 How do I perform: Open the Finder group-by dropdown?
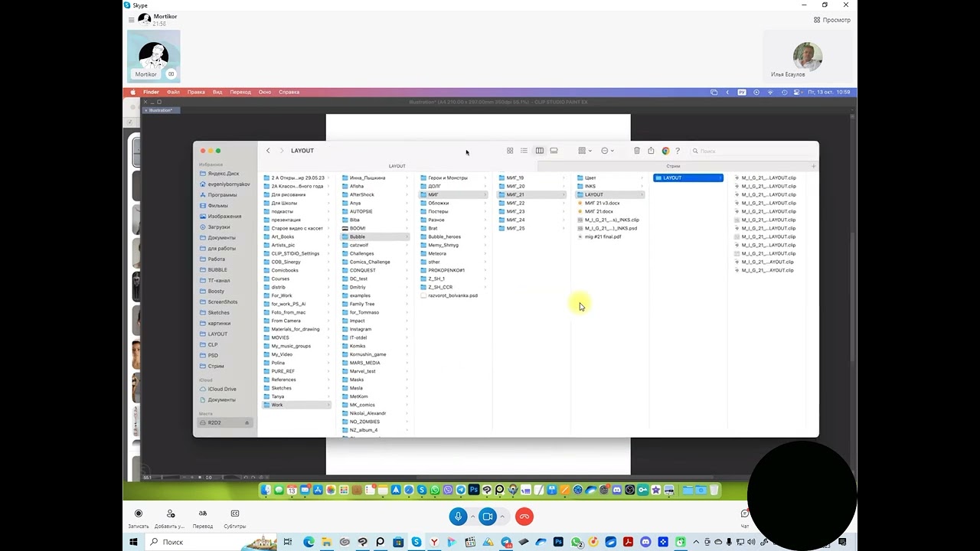(585, 151)
